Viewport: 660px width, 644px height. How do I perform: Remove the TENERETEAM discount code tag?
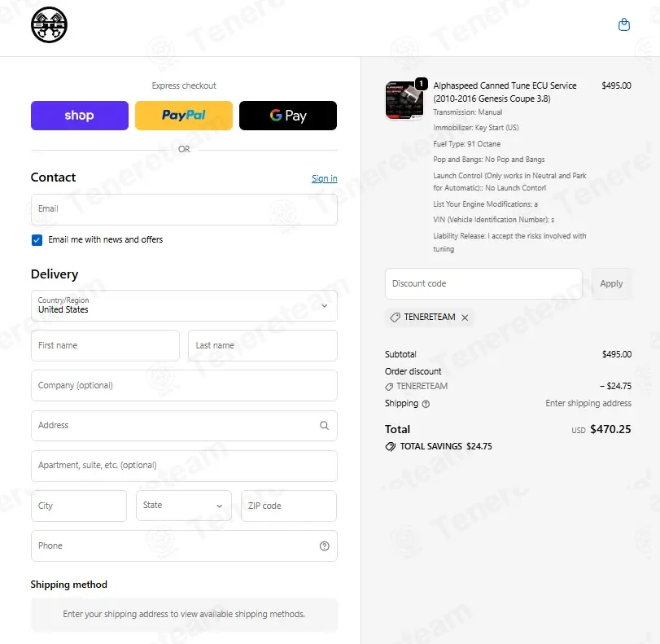click(465, 318)
